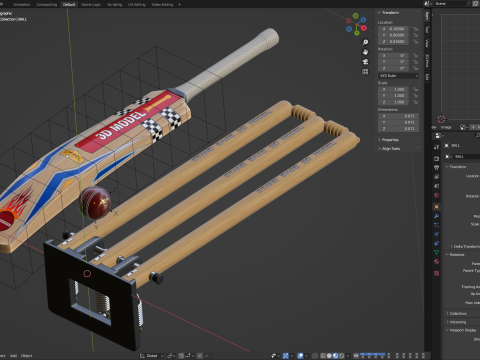Screen dimensions: 480x360
Task: Open Global transform orientation dropdown
Action: point(152,356)
